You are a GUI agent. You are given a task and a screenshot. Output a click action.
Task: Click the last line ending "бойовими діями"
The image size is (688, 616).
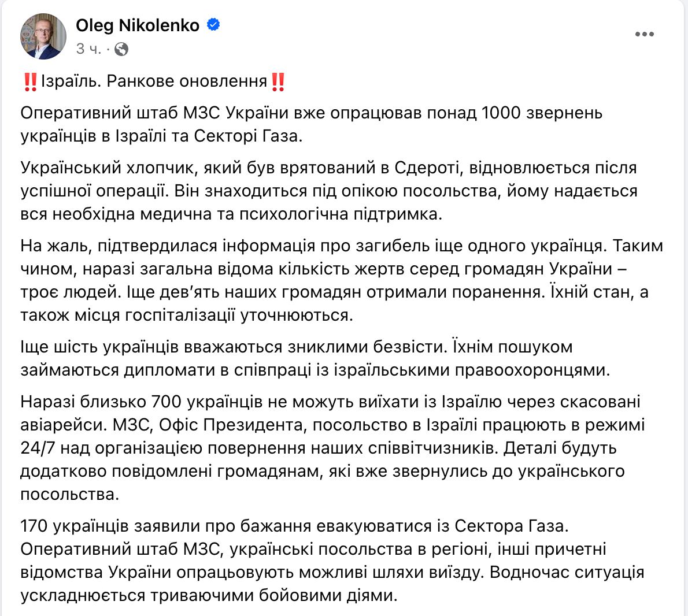click(209, 595)
